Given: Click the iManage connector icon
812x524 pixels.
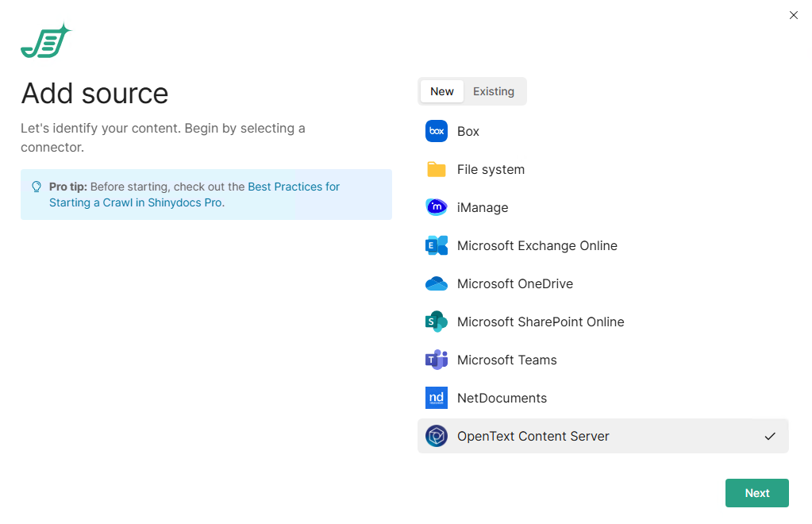Looking at the screenshot, I should click(437, 207).
